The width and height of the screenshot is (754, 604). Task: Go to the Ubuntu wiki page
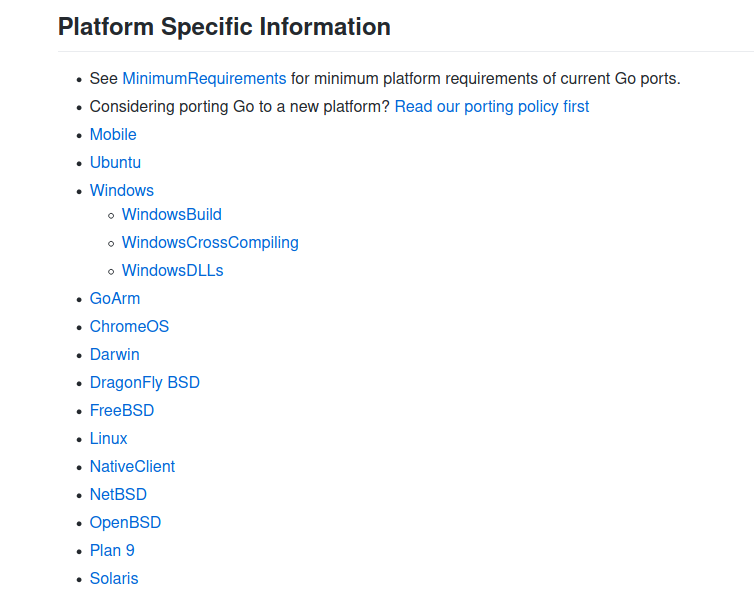[x=115, y=162]
